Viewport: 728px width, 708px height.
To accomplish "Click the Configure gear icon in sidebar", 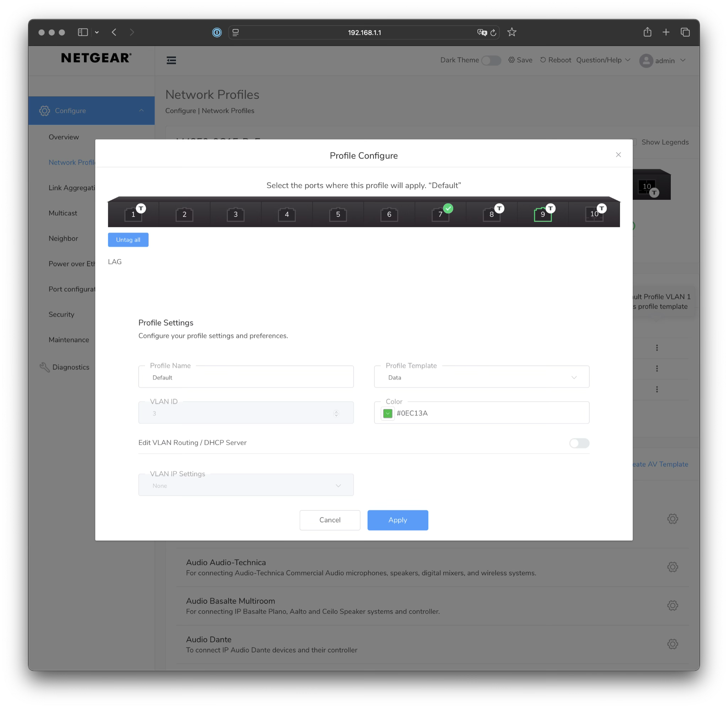I will [x=44, y=111].
